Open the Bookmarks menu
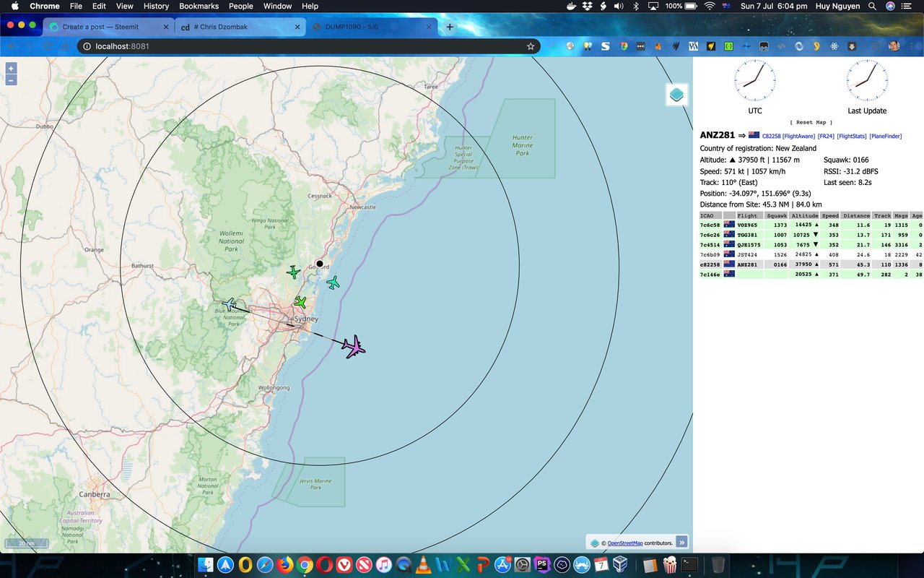 (199, 6)
